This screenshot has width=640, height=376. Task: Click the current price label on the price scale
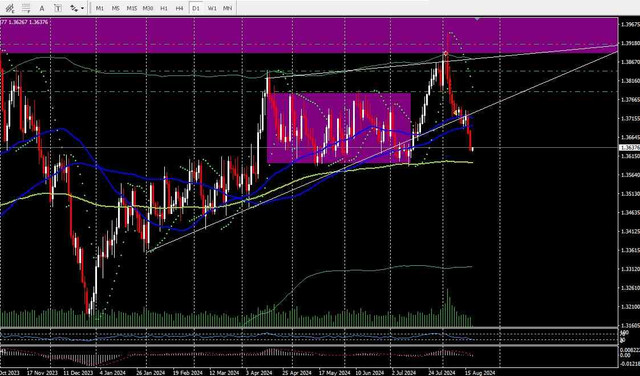pos(629,147)
